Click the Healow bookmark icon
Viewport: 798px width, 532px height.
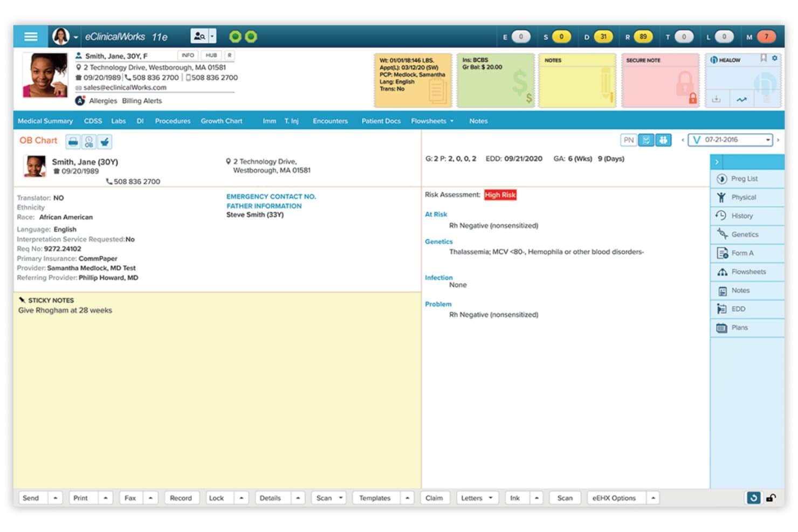pos(763,58)
